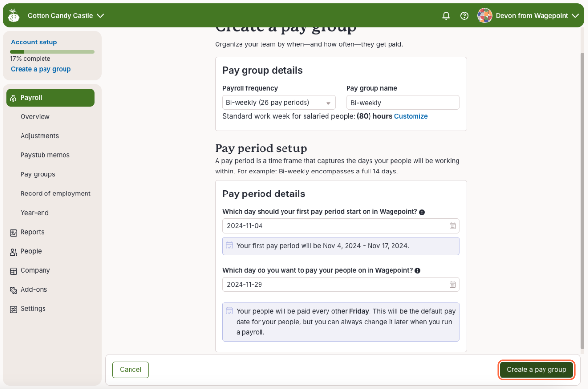This screenshot has height=389, width=588.
Task: Click the Wagepoint logo icon
Action: [x=14, y=16]
